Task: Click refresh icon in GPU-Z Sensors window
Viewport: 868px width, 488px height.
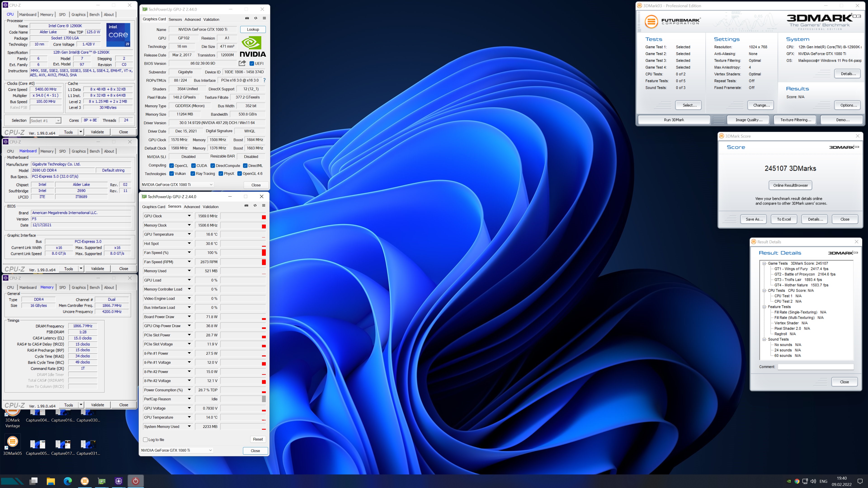Action: pyautogui.click(x=255, y=205)
